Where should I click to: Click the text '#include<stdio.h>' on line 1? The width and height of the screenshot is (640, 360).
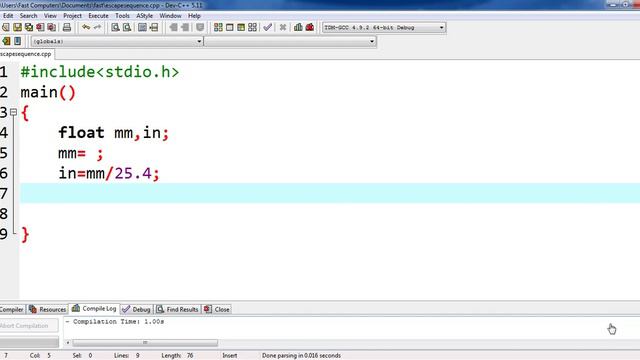(x=100, y=72)
